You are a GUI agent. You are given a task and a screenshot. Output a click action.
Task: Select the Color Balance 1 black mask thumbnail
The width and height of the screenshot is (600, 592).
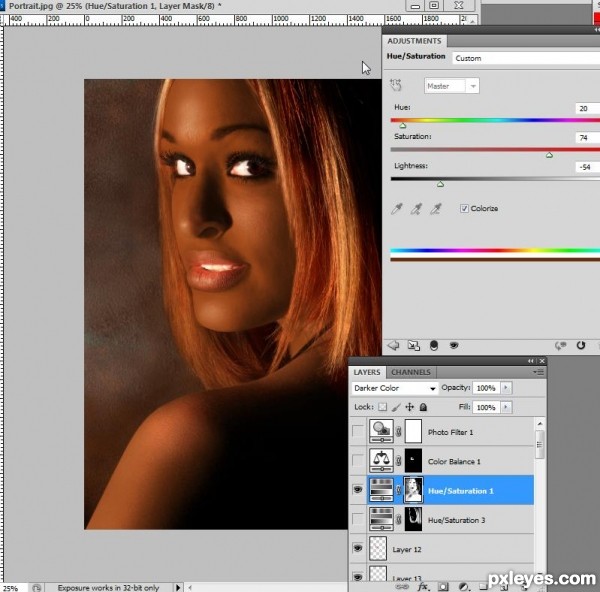click(x=413, y=460)
